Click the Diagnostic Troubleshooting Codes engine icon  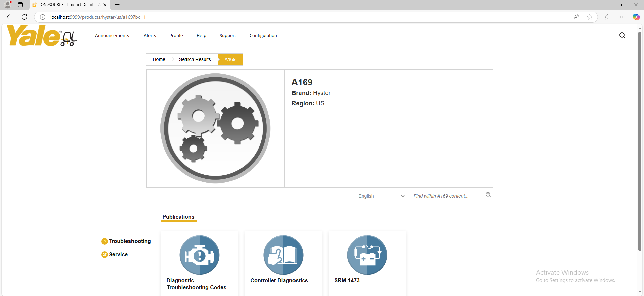coord(200,255)
